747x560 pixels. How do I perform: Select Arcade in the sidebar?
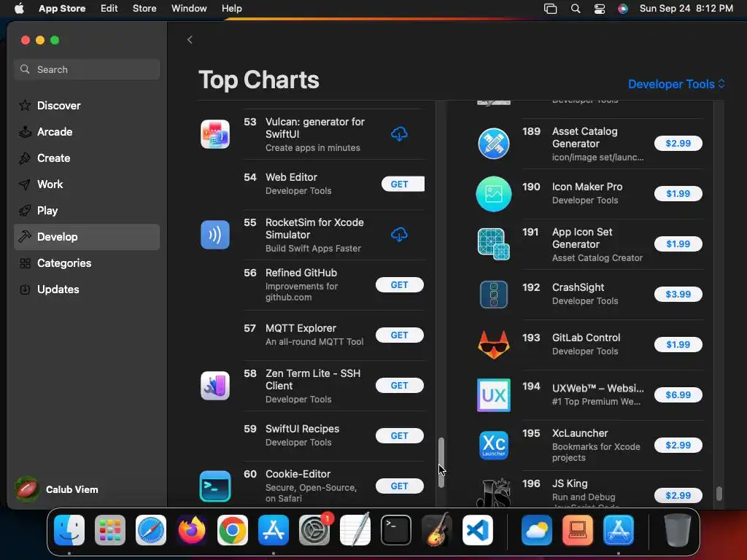point(87,132)
